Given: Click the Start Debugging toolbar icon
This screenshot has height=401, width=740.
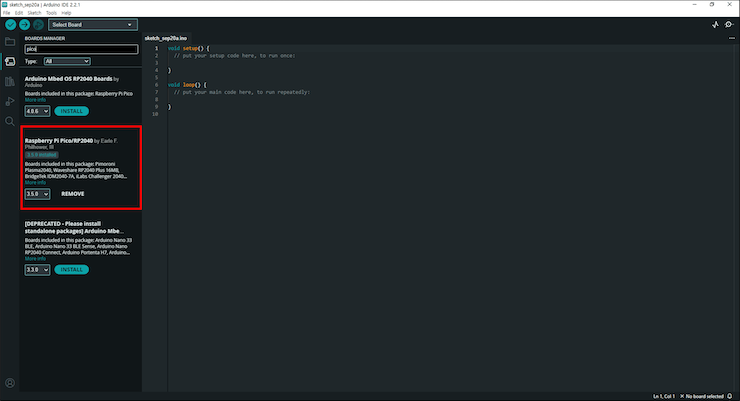Looking at the screenshot, I should 38,25.
